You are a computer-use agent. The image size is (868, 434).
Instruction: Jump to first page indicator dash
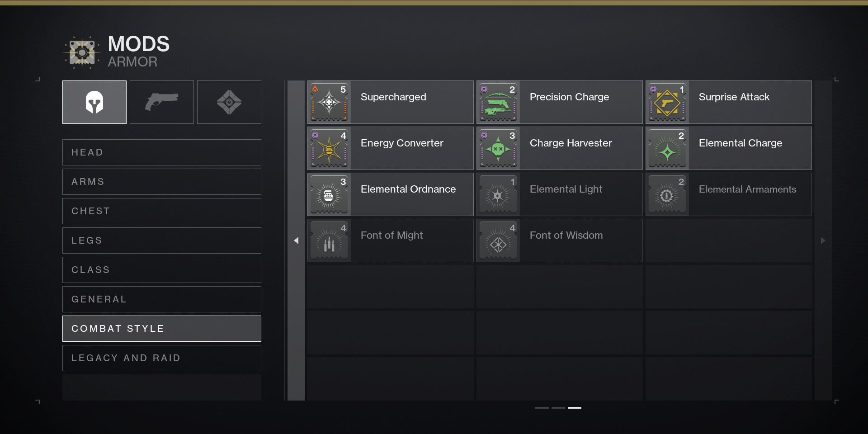[x=542, y=408]
